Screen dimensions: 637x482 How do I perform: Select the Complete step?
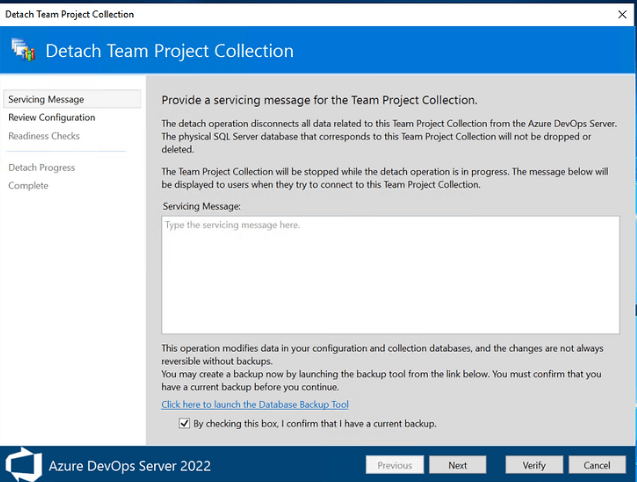point(28,186)
